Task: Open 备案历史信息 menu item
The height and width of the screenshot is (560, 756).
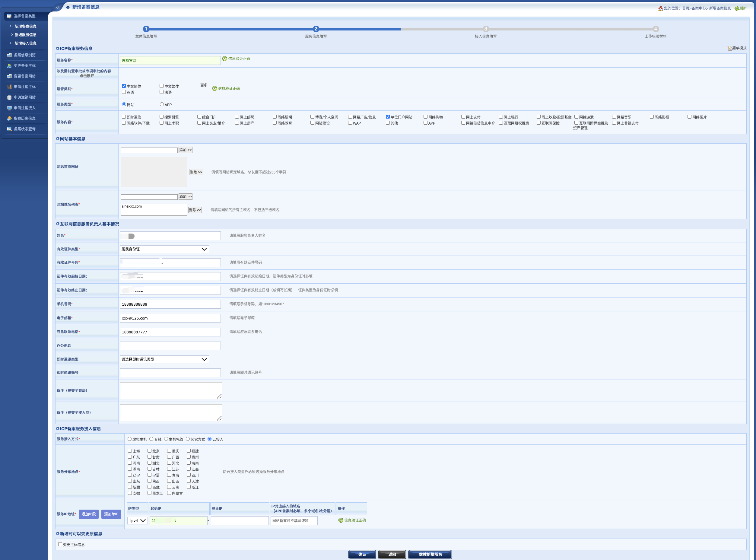Action: 25,118
